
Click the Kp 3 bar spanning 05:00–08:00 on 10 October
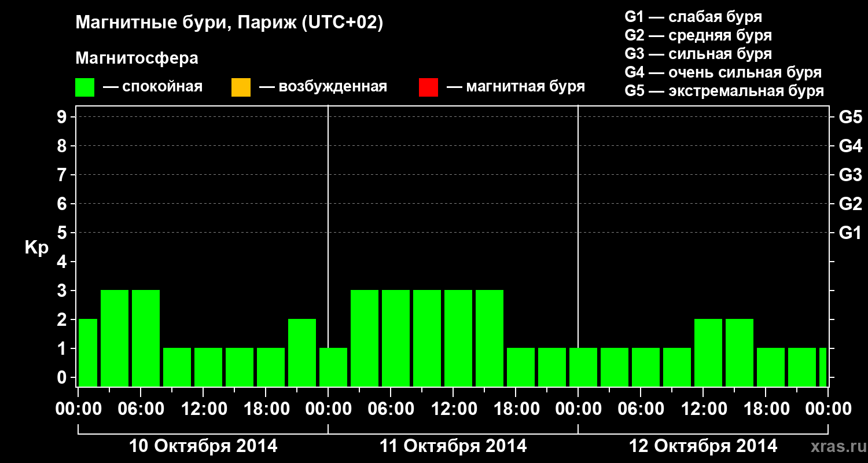click(x=146, y=338)
